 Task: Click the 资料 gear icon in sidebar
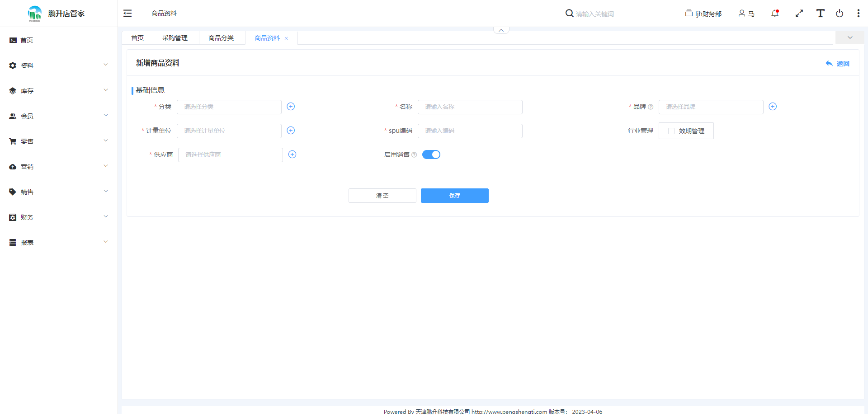click(13, 66)
